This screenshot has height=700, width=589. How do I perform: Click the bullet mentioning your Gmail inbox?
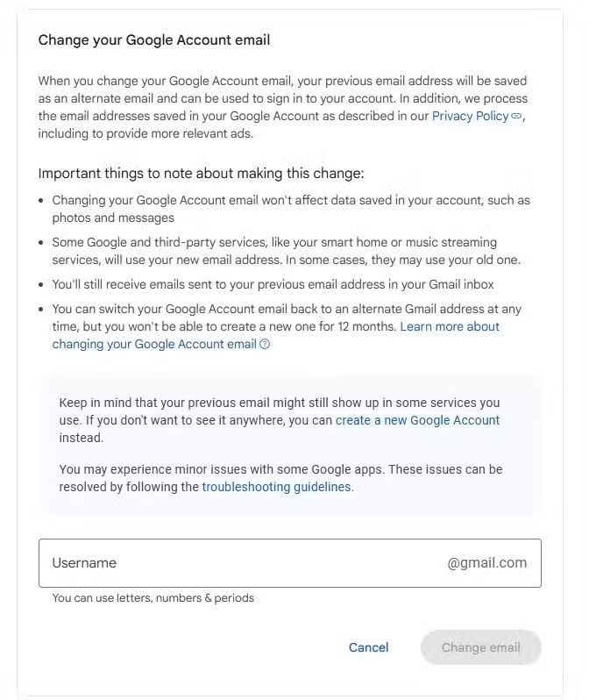(x=273, y=284)
